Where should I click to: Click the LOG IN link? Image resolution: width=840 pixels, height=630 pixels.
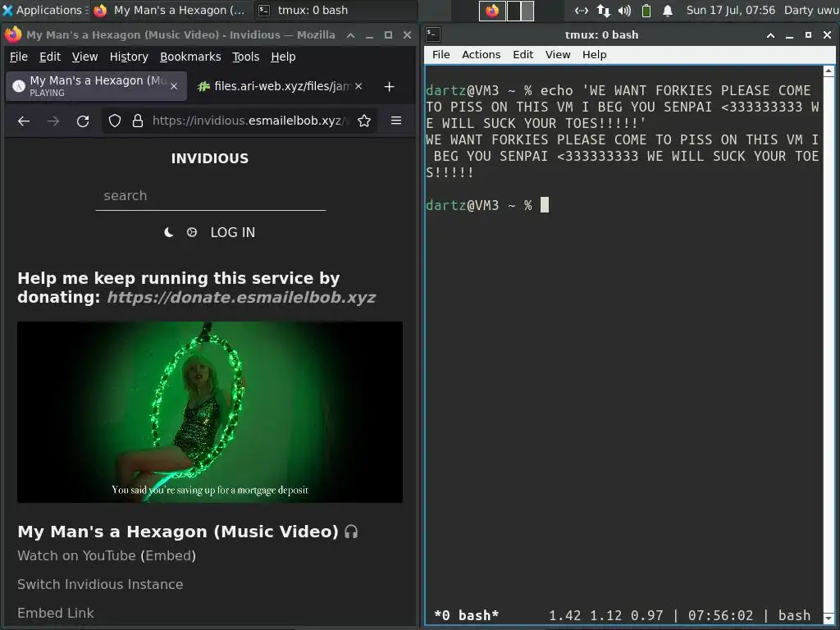tap(232, 232)
